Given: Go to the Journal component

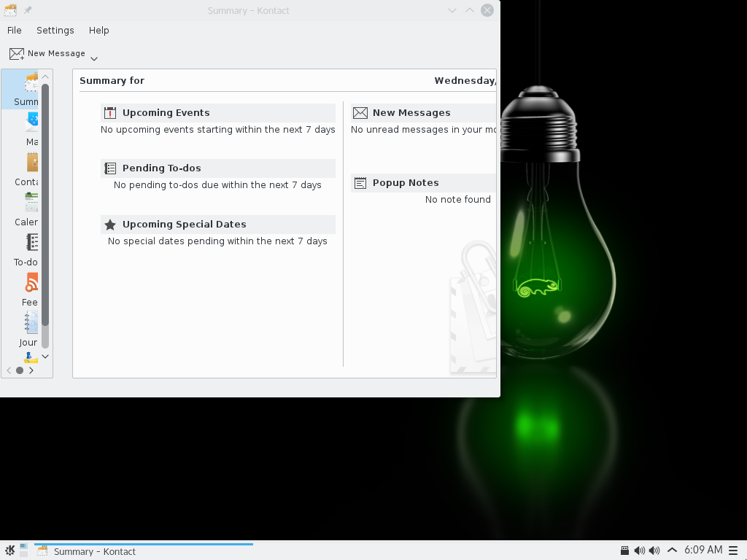Looking at the screenshot, I should click(x=30, y=330).
